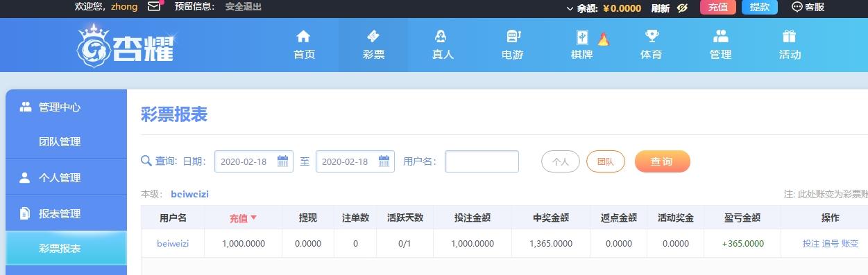Open the end date calendar picker
This screenshot has height=275, width=868.
[x=384, y=161]
